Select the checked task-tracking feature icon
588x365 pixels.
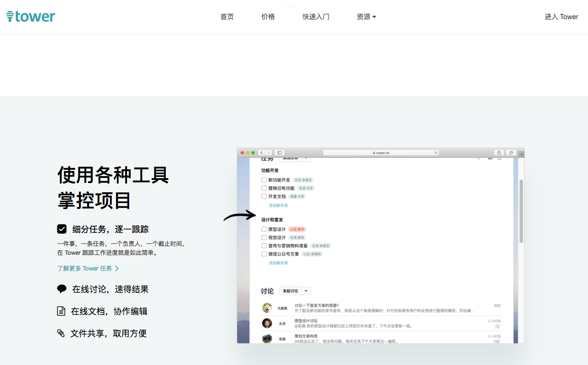pyautogui.click(x=62, y=229)
